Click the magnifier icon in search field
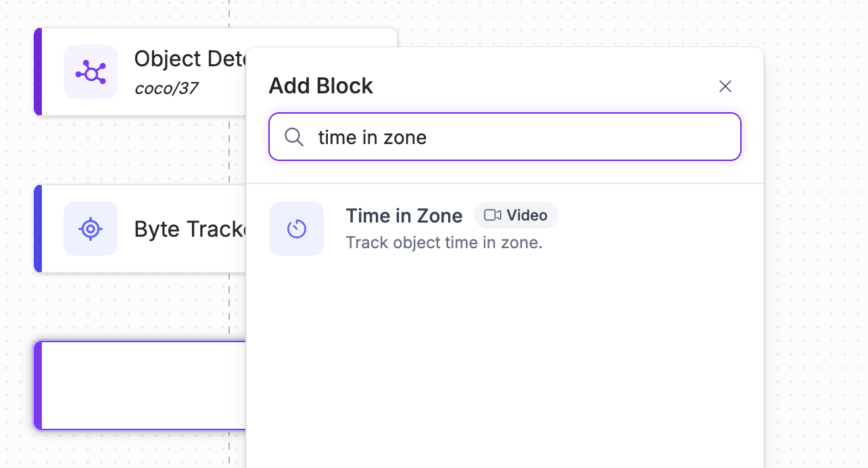 [x=294, y=137]
